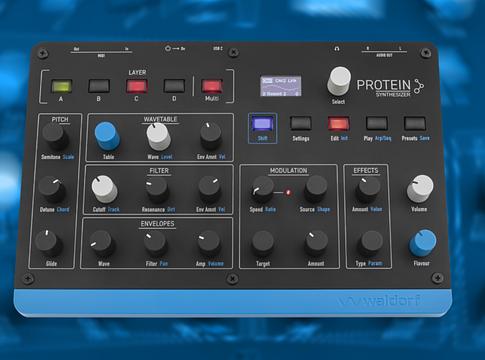Screen dimensions: 485x360
Task: Click the Audio Out label
Action: [384, 55]
